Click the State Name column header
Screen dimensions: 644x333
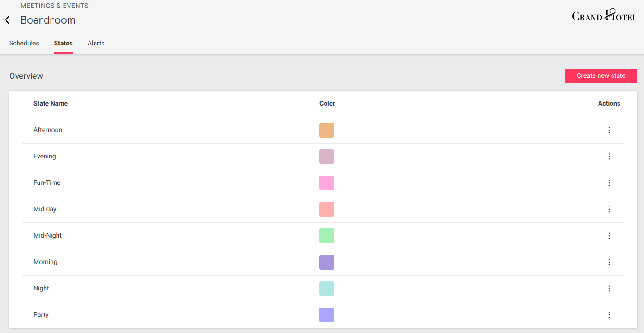51,103
